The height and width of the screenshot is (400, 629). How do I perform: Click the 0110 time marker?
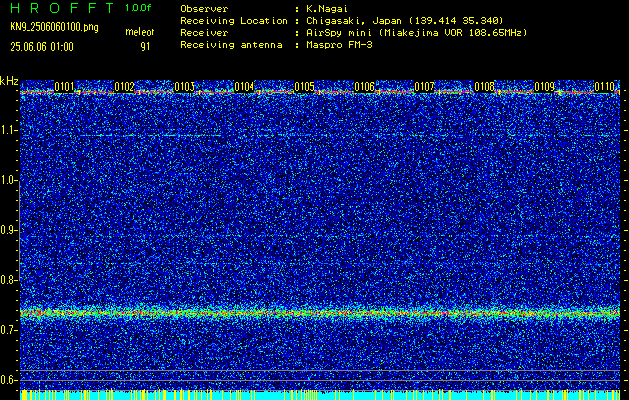tap(604, 87)
